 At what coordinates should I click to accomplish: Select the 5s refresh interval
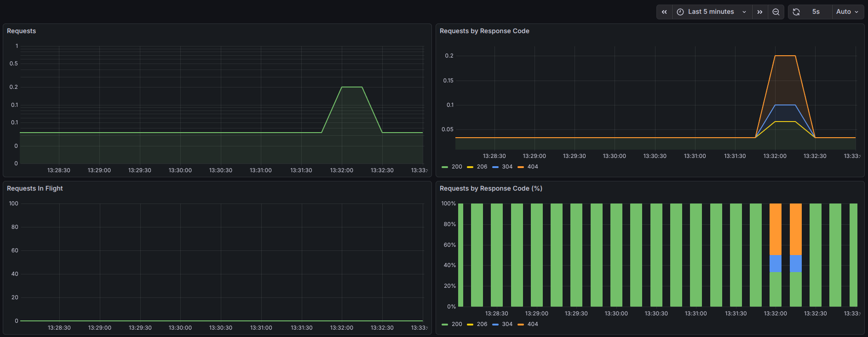point(816,12)
